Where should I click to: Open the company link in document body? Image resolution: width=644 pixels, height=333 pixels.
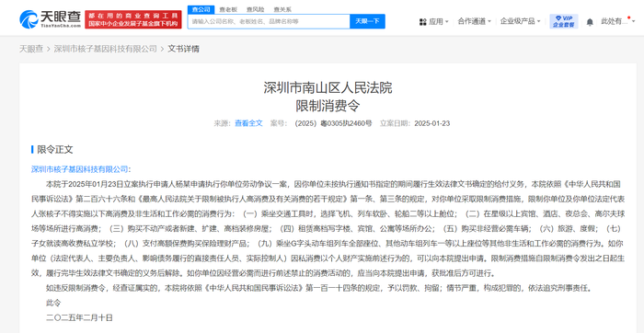pyautogui.click(x=80, y=169)
